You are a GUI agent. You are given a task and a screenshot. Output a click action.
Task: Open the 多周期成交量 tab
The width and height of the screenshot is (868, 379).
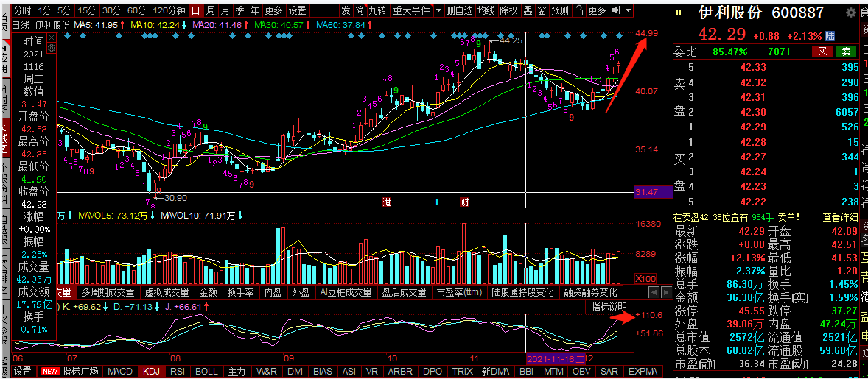click(x=108, y=291)
